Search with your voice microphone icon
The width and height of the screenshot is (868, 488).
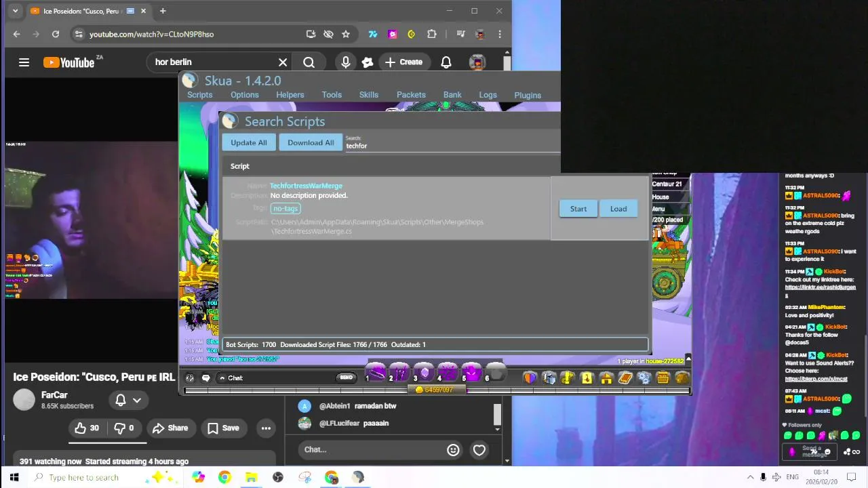tap(346, 62)
